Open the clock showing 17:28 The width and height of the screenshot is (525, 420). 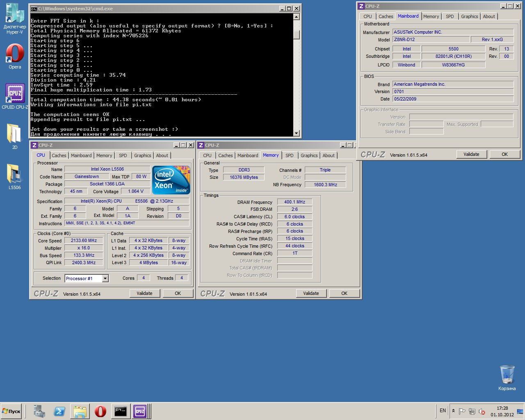[x=502, y=411]
